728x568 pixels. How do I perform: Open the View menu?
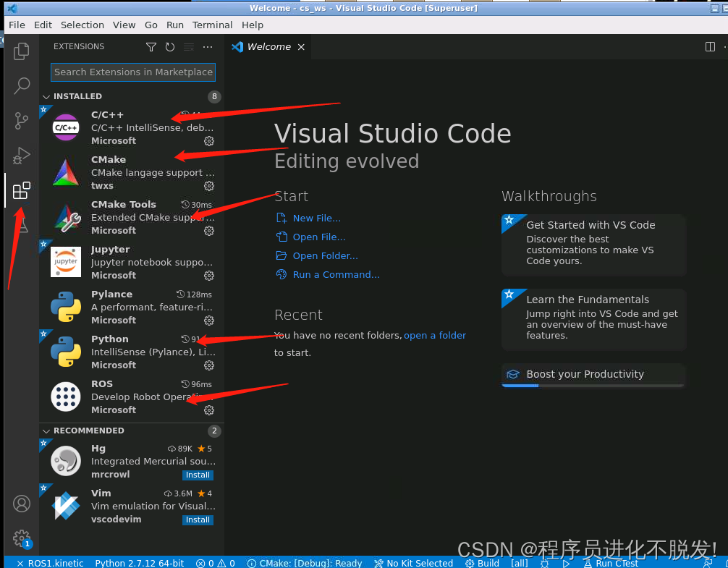click(124, 25)
